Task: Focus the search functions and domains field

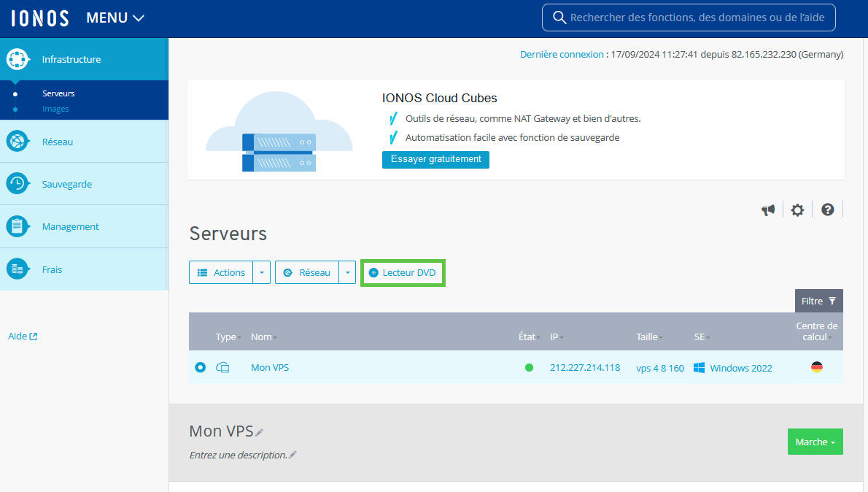Action: (x=689, y=18)
